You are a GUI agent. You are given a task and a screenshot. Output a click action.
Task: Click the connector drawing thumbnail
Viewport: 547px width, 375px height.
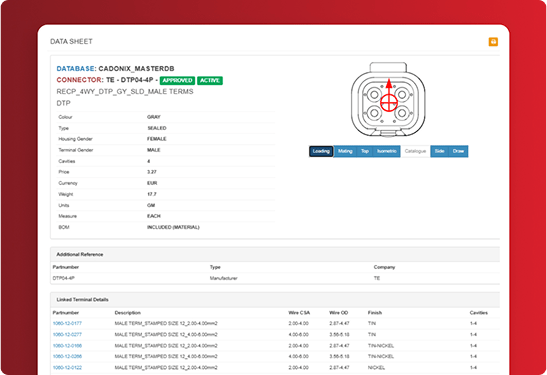[388, 100]
